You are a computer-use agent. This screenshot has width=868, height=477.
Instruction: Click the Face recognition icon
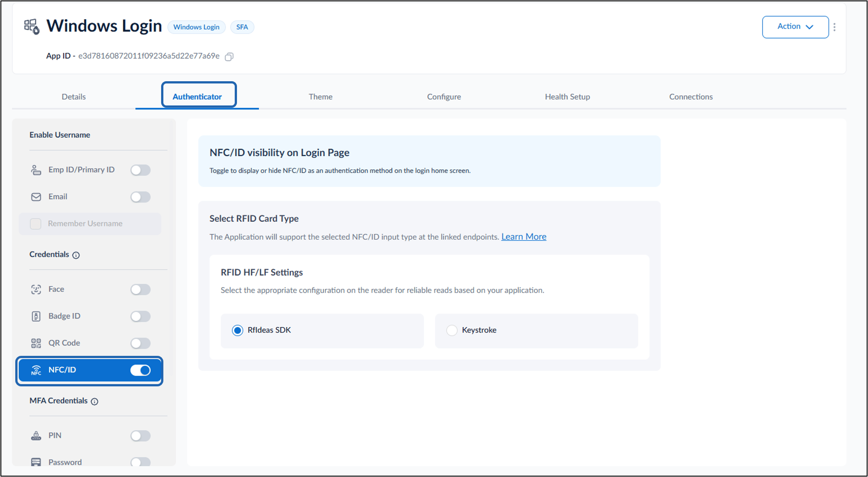pos(36,289)
